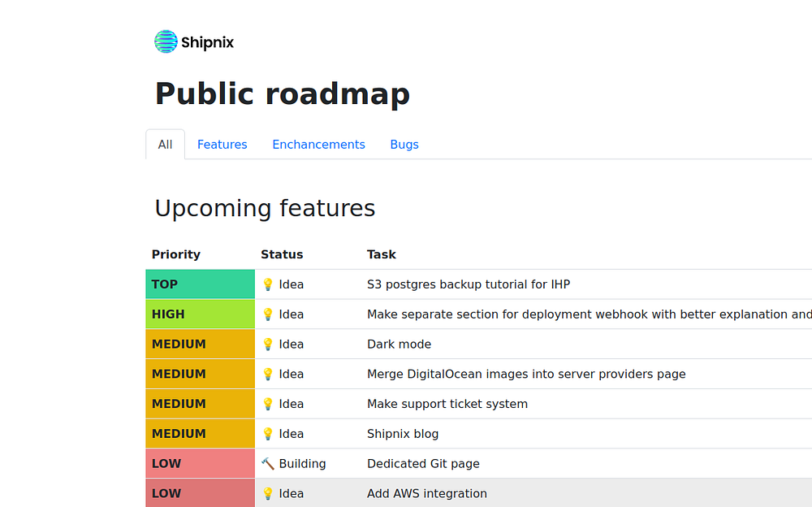Click the lime HIGH priority cell
This screenshot has height=507, width=812.
[200, 314]
